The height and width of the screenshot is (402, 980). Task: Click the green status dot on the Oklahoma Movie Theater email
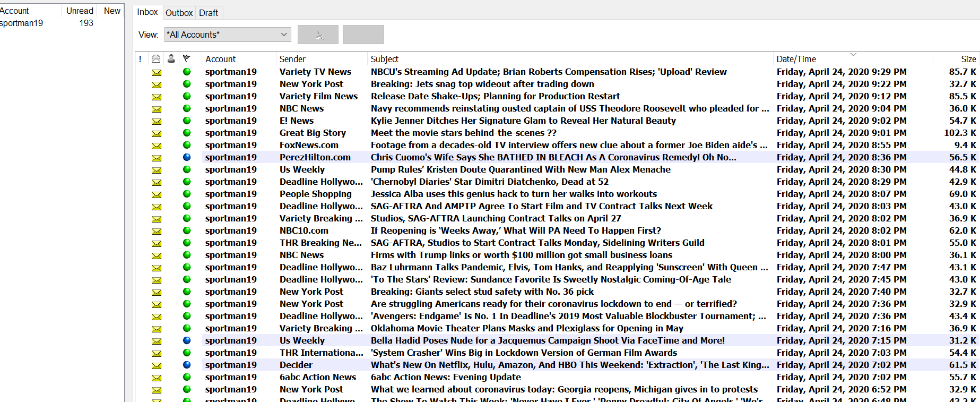coord(187,328)
